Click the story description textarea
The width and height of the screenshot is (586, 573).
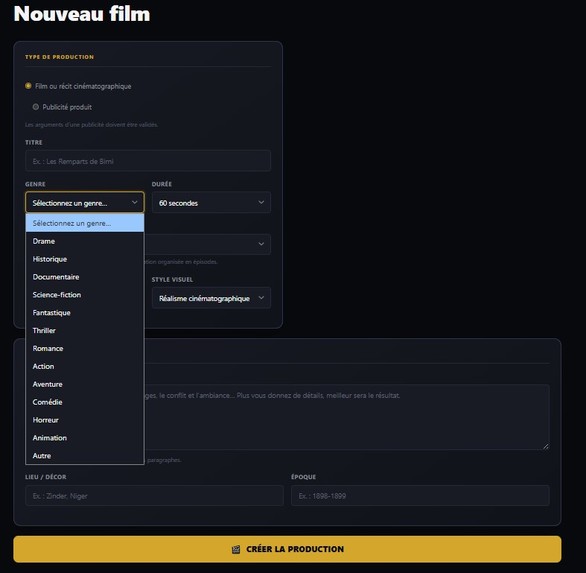click(346, 417)
